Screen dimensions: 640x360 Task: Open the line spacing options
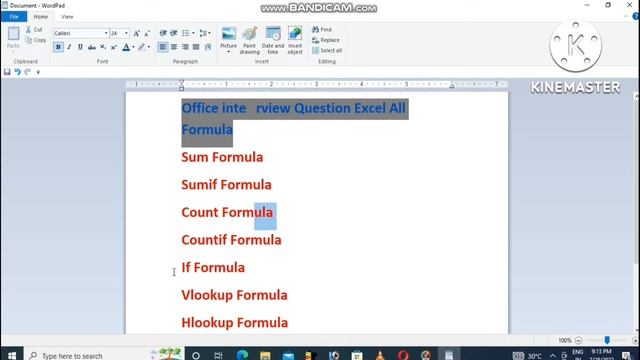click(205, 33)
